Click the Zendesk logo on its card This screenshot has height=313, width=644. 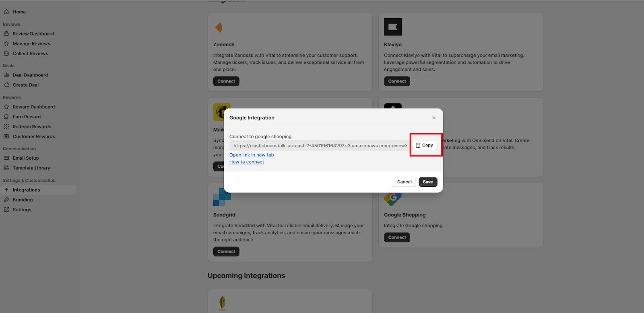(x=219, y=27)
